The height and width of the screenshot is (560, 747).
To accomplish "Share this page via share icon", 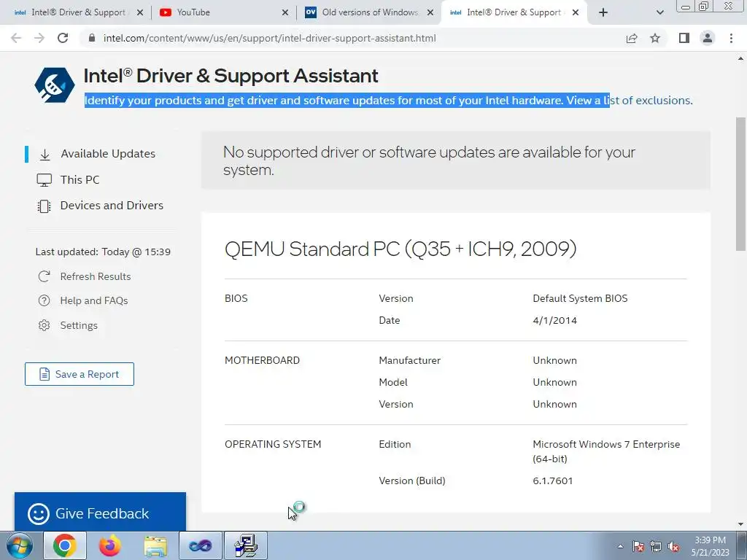I will coord(632,38).
